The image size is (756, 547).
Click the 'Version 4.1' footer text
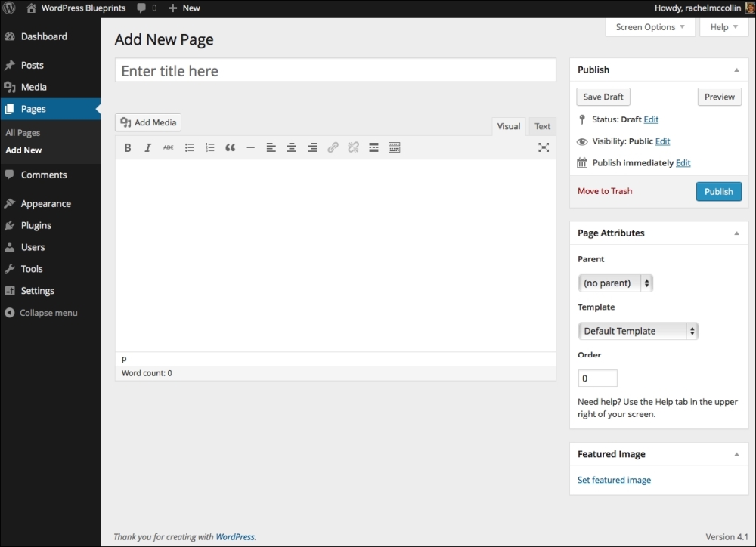point(727,537)
